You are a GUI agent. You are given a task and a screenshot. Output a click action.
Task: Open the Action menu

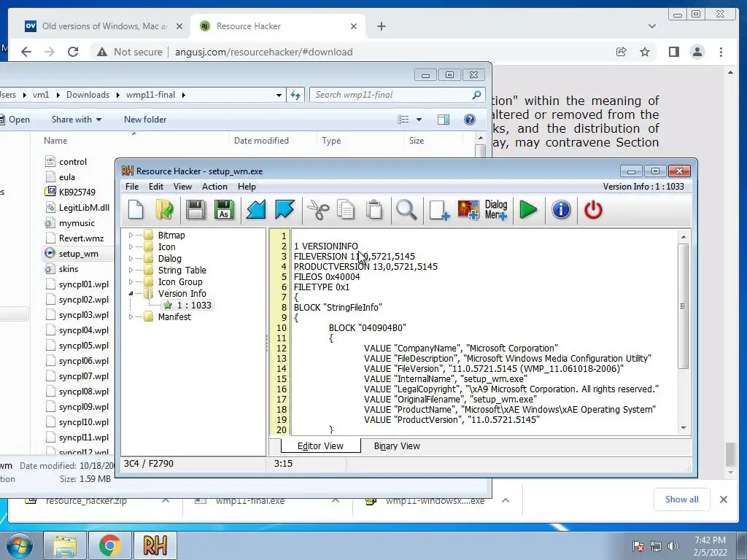click(214, 187)
